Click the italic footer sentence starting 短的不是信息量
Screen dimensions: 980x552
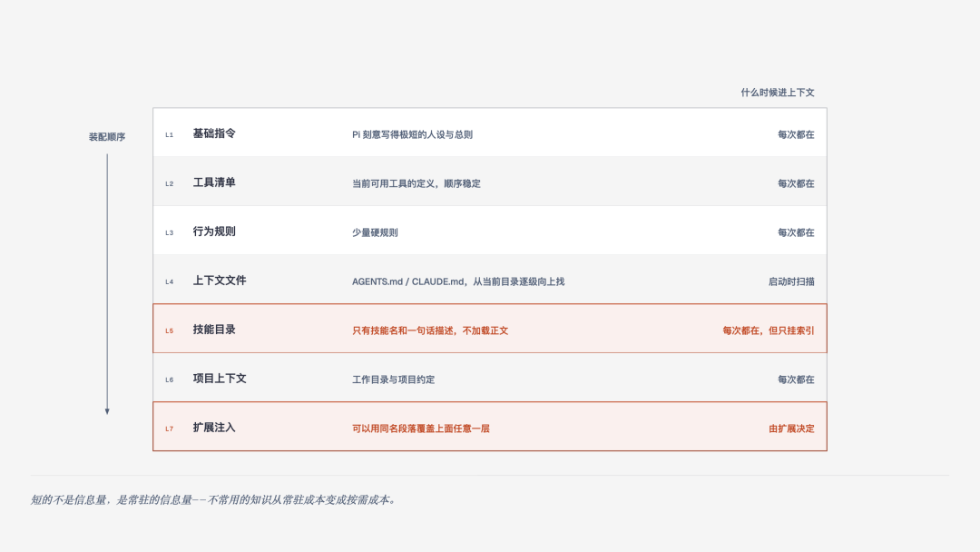tap(213, 499)
